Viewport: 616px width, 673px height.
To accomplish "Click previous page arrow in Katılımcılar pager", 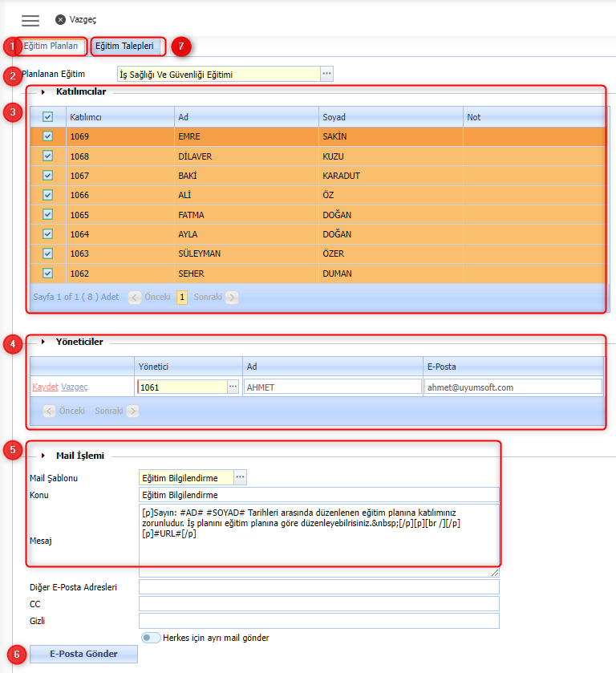I will pyautogui.click(x=135, y=297).
